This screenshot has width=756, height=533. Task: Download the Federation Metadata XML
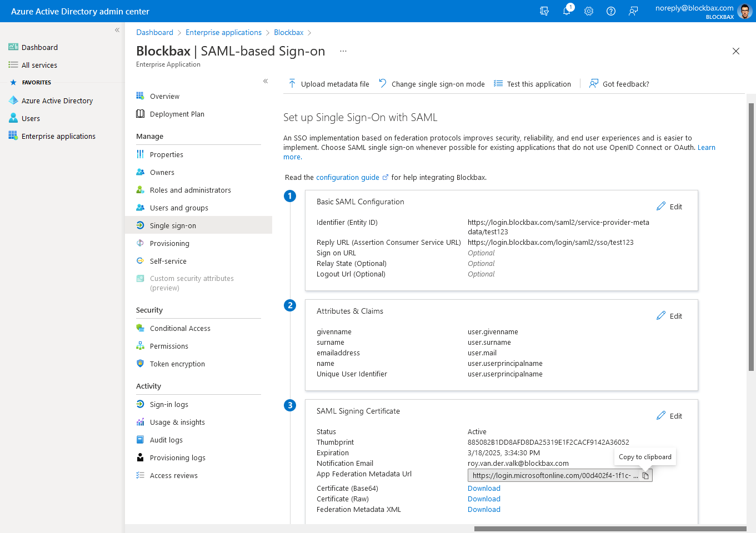pos(483,509)
